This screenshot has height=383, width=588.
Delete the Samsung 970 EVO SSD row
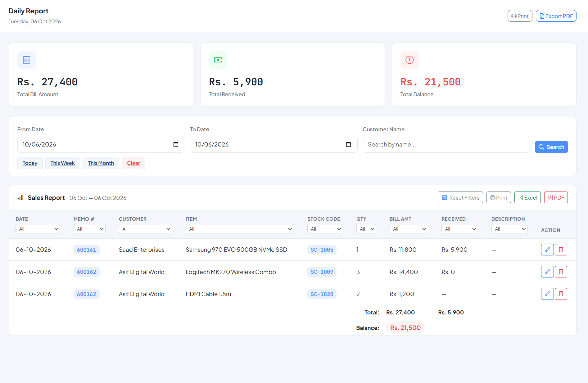point(561,250)
